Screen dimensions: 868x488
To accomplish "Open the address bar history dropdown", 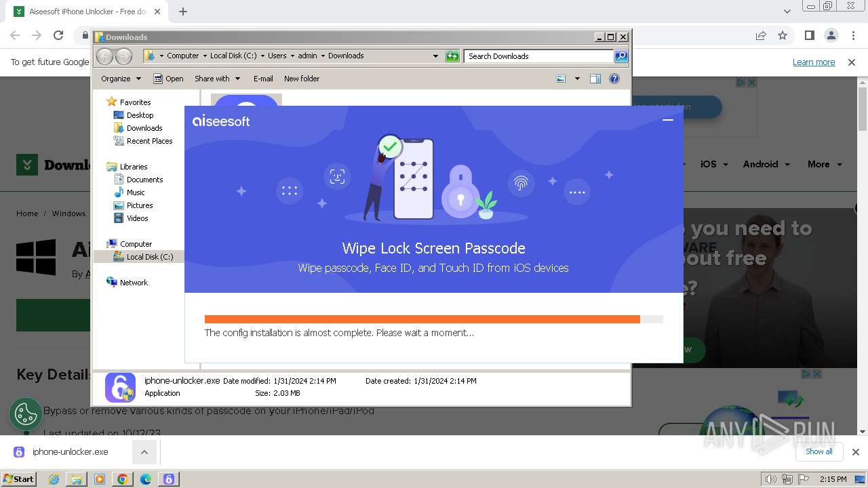I will pyautogui.click(x=435, y=56).
